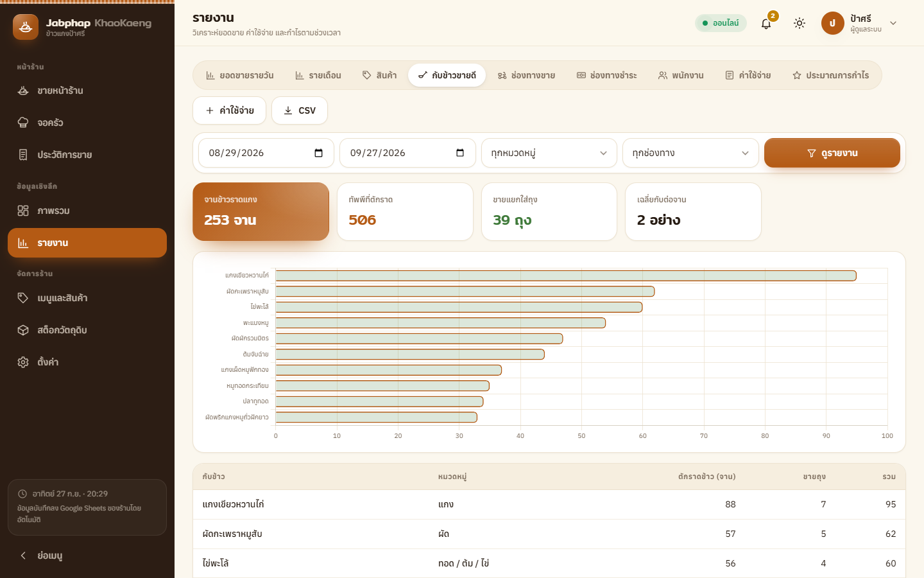Viewport: 924px width, 578px height.
Task: Open the ทุกหมวดหมู่ category dropdown
Action: pyautogui.click(x=549, y=153)
